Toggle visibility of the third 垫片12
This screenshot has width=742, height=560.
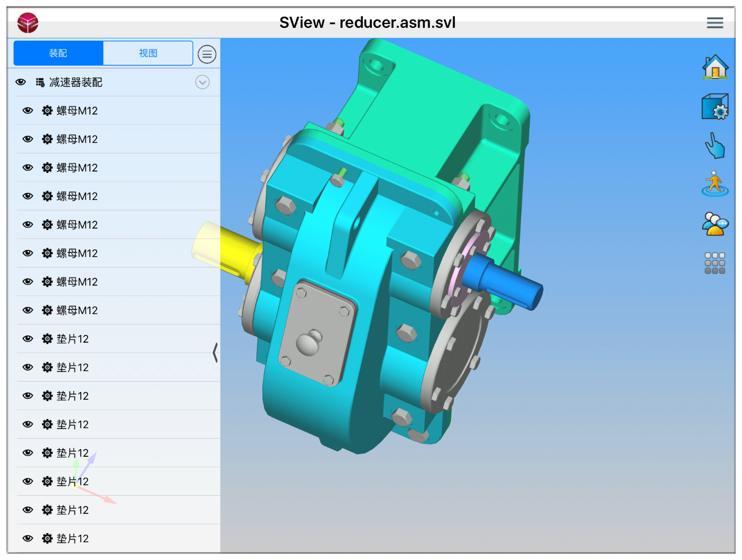coord(28,396)
